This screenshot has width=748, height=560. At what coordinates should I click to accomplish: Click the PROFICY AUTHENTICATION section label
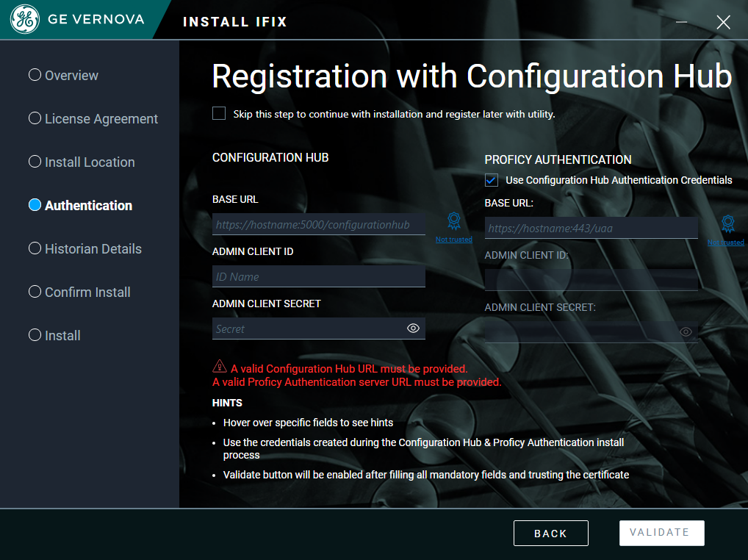[x=558, y=159]
